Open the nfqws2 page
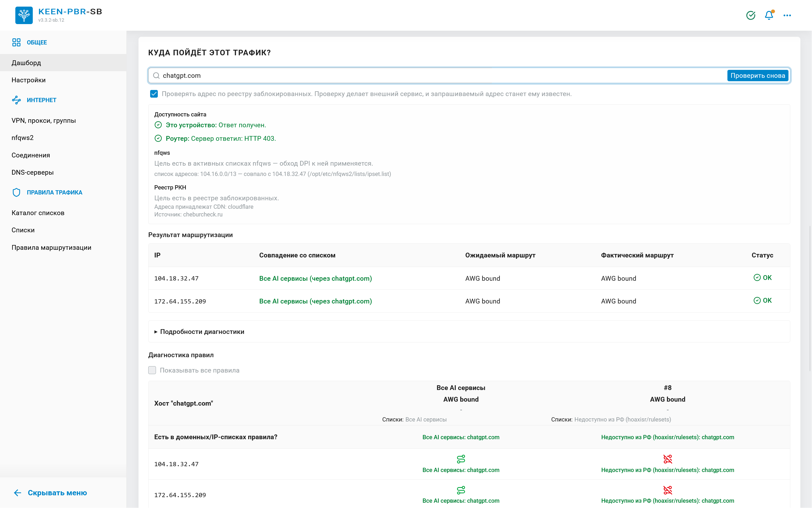The image size is (812, 508). click(63, 138)
